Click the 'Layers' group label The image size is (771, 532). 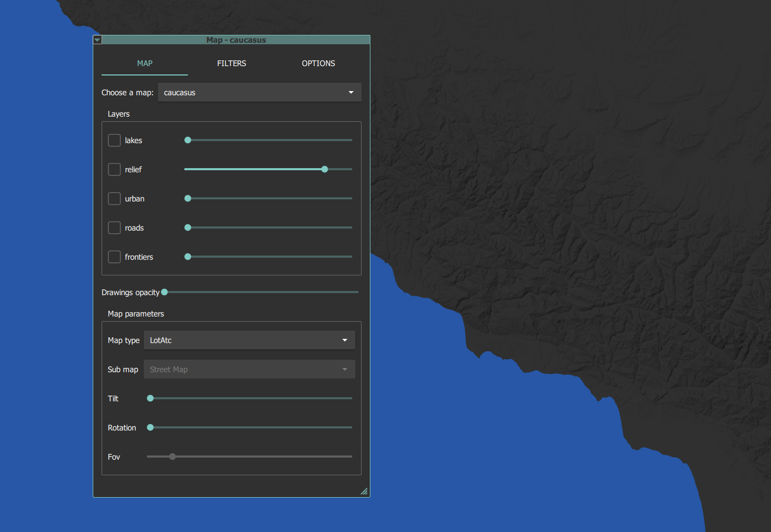(x=119, y=114)
